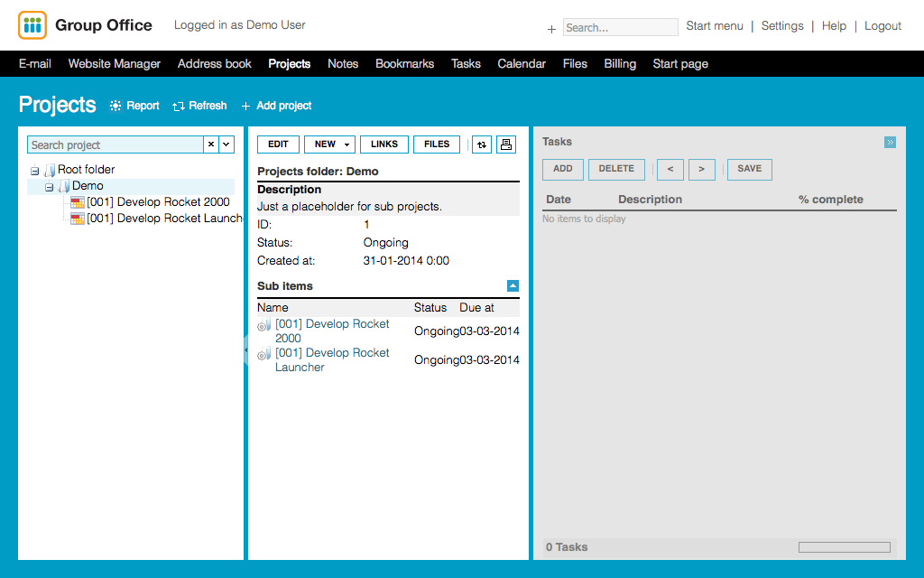Click the progress bar at the Tasks panel bottom
This screenshot has width=924, height=578.
coord(844,547)
